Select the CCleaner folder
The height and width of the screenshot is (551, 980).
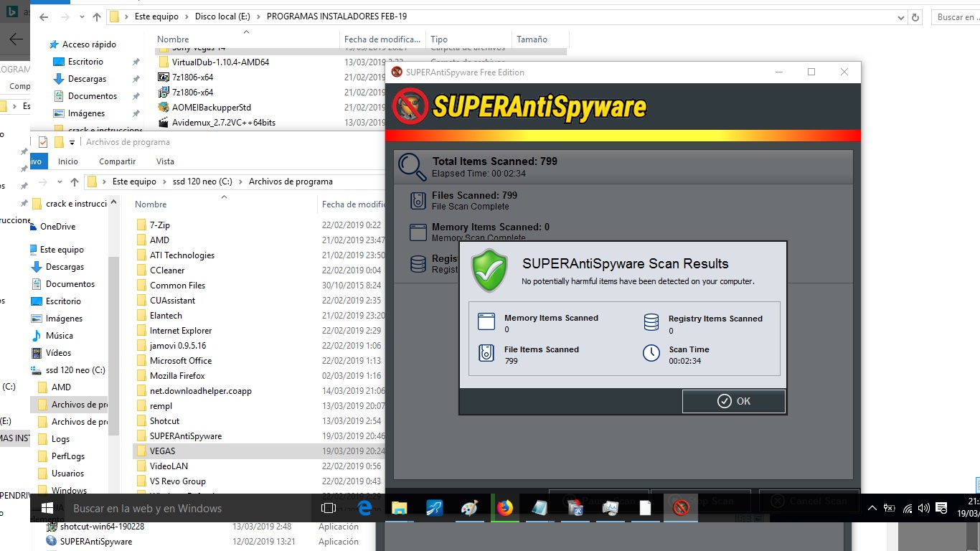point(166,270)
